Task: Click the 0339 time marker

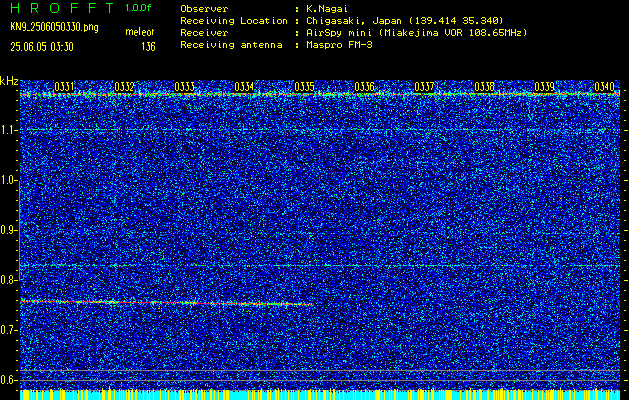Action: coord(544,87)
